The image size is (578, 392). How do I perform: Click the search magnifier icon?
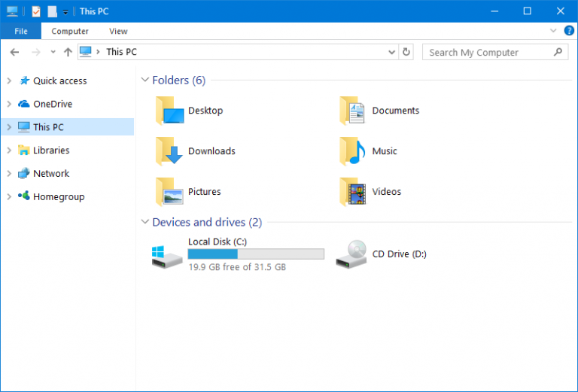tap(558, 52)
